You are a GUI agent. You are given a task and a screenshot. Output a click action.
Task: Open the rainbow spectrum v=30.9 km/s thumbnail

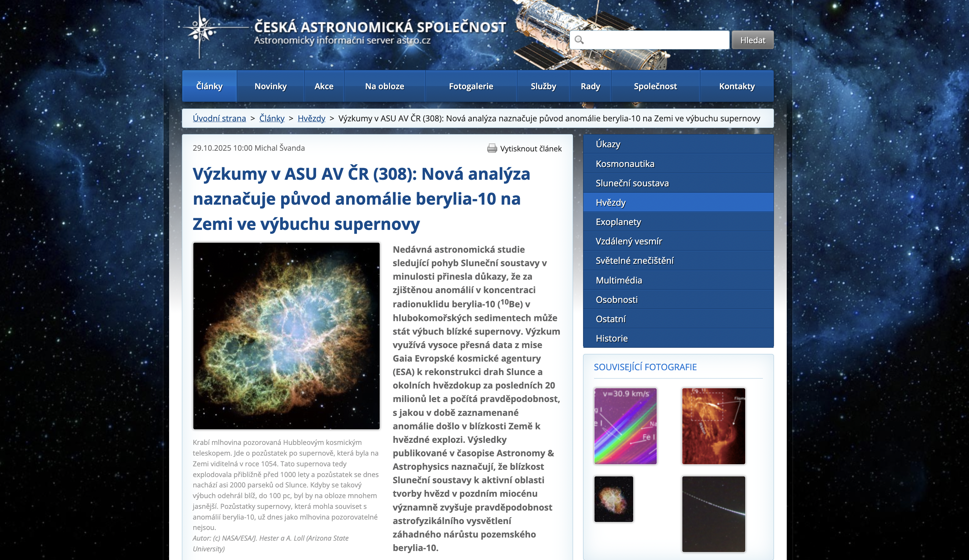pyautogui.click(x=625, y=426)
